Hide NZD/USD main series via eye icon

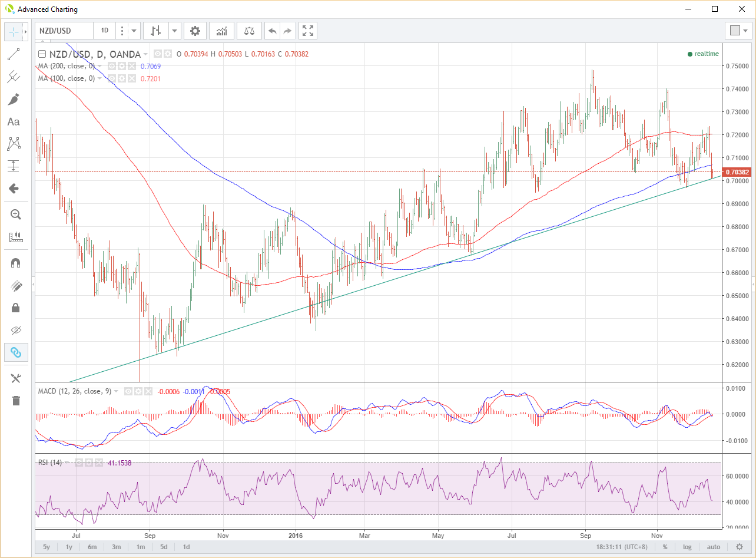tap(158, 54)
